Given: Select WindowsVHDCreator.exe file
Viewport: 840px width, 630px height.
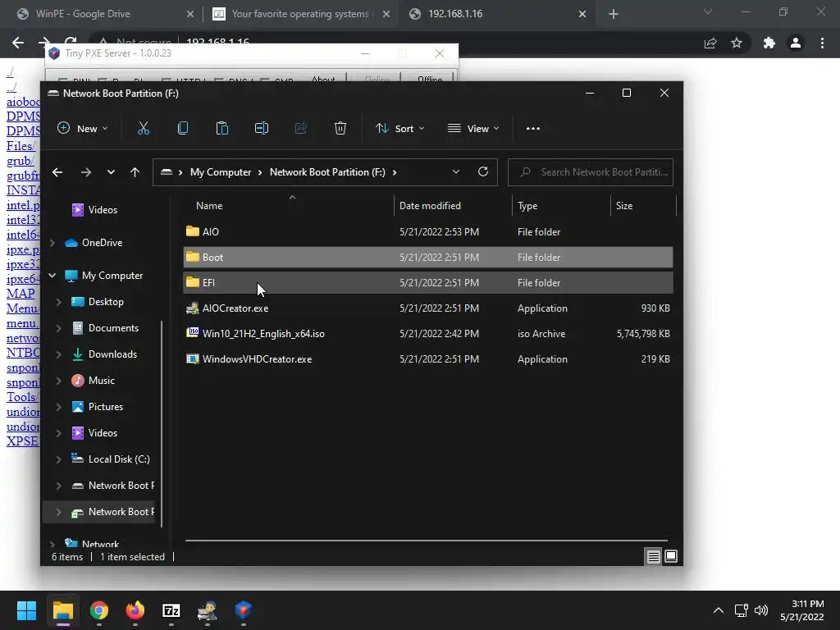Looking at the screenshot, I should (428, 359).
